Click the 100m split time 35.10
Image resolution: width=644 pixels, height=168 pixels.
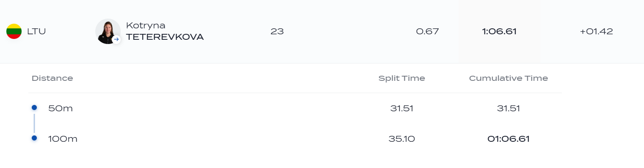pos(402,139)
